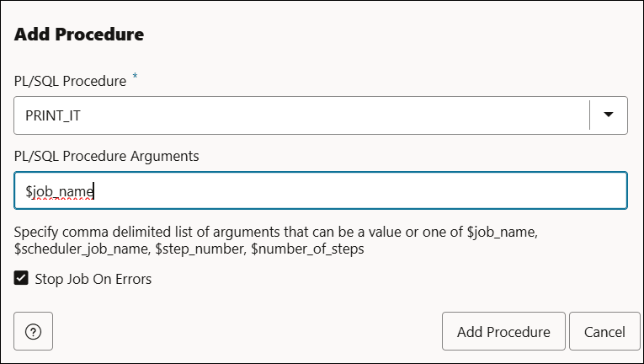Click the Stop Job On Errors label
This screenshot has height=364, width=644.
pos(93,278)
